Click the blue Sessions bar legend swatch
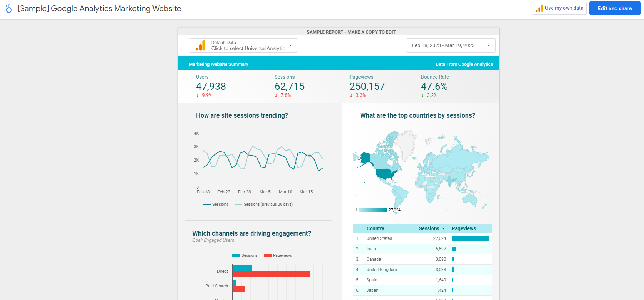The image size is (644, 300). [236, 256]
